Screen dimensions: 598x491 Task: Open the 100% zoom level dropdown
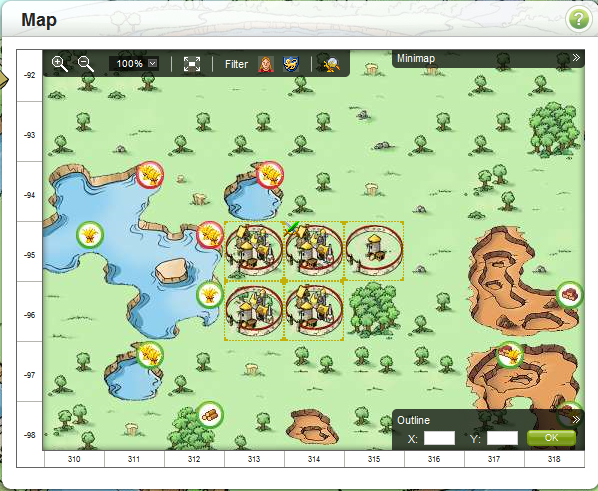coord(134,63)
